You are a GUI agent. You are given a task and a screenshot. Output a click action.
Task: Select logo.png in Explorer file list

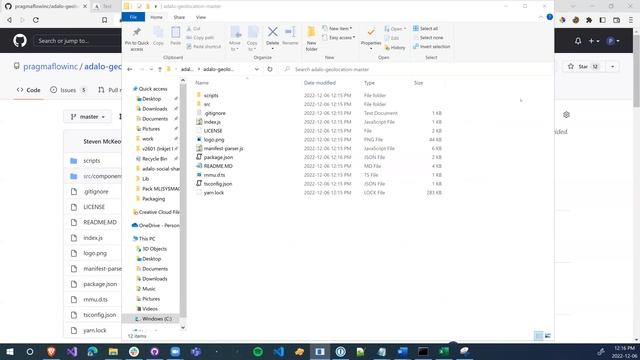pos(214,140)
